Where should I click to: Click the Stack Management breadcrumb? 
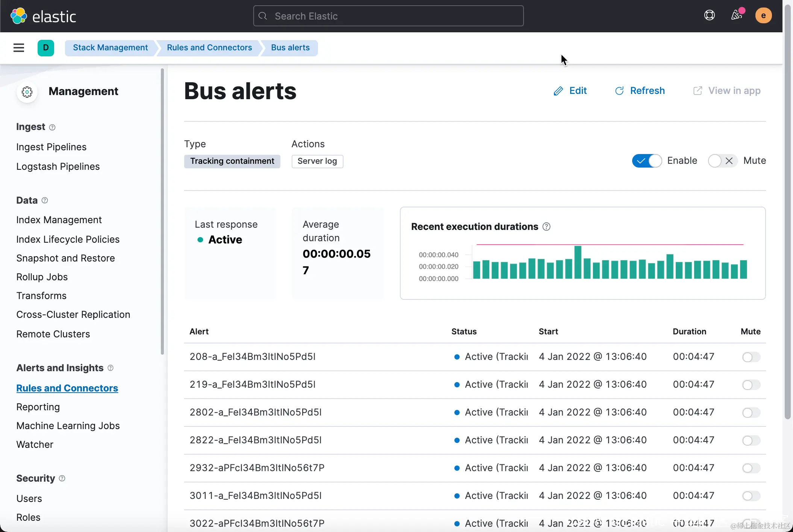coord(110,48)
